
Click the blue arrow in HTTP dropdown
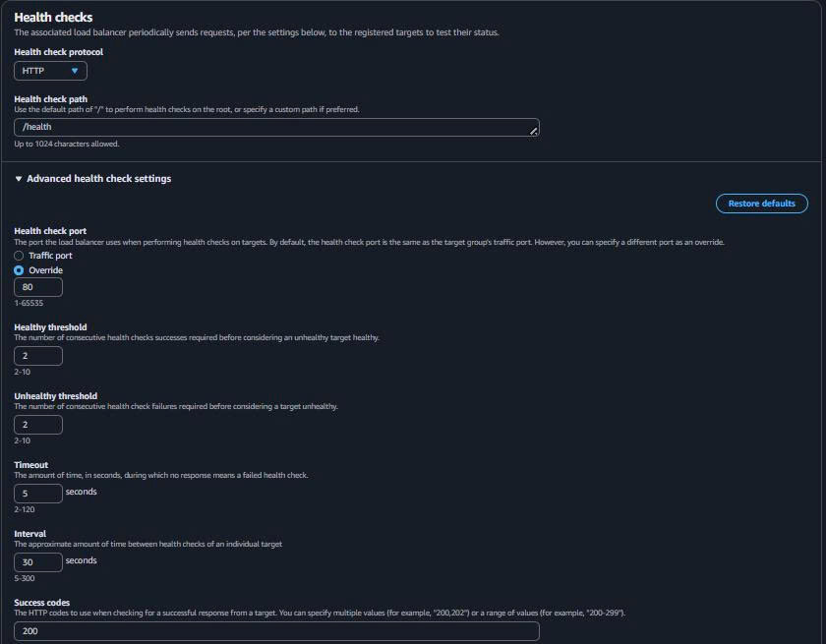(75, 71)
